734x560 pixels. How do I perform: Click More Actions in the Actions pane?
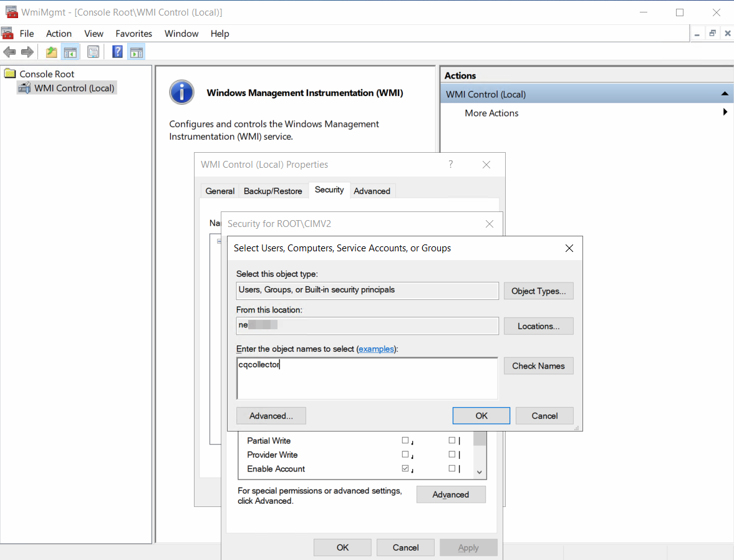point(491,113)
